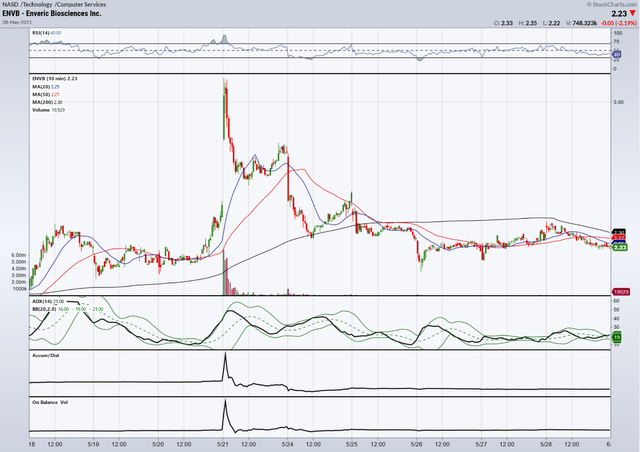
Task: Click the 5/19 date on time axis
Action: coord(93,444)
